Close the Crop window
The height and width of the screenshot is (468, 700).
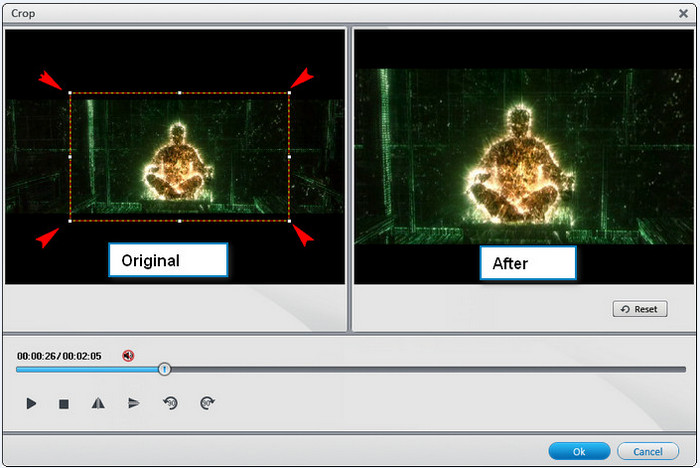click(x=683, y=13)
